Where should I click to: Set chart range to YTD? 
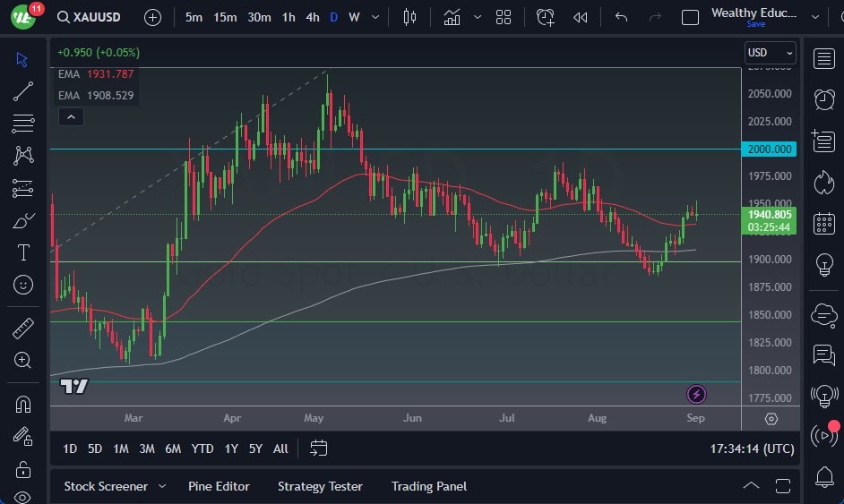click(x=202, y=448)
